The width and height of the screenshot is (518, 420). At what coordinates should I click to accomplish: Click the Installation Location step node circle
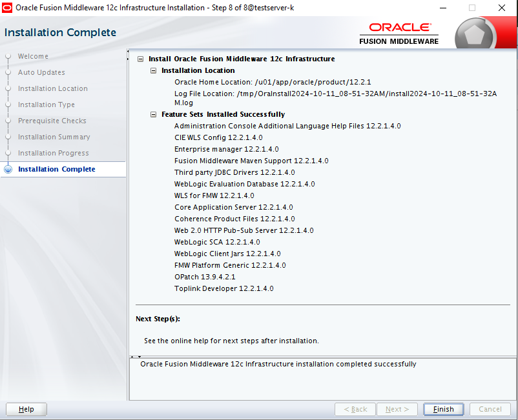pos(8,88)
